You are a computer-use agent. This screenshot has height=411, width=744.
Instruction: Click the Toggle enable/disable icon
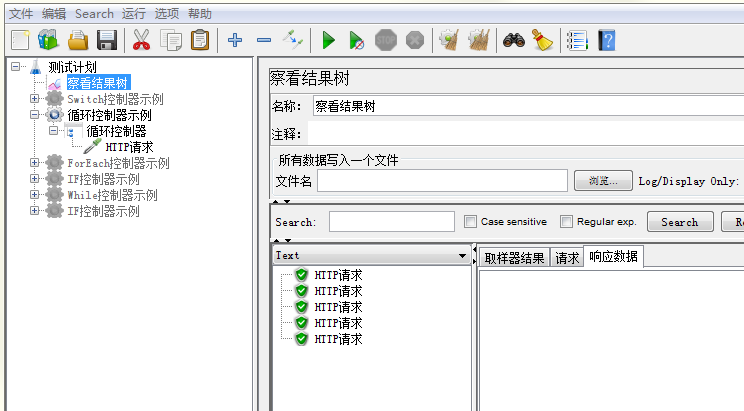click(293, 40)
